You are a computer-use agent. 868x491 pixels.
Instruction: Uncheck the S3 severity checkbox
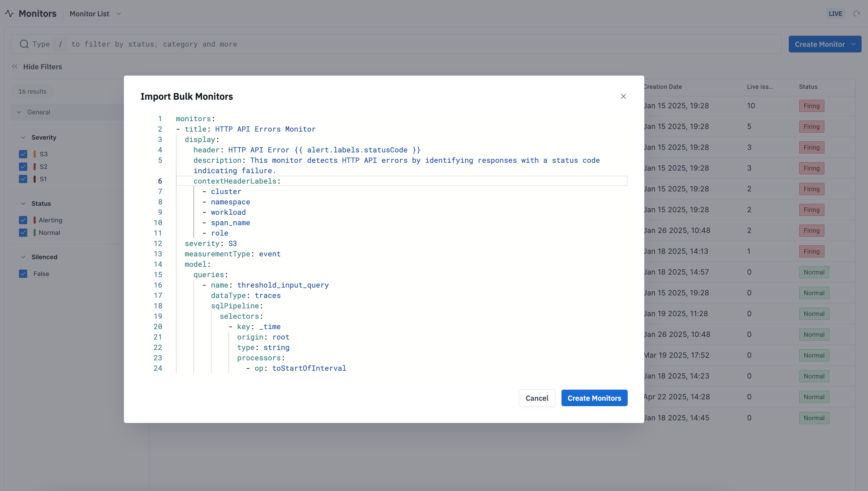coord(23,154)
